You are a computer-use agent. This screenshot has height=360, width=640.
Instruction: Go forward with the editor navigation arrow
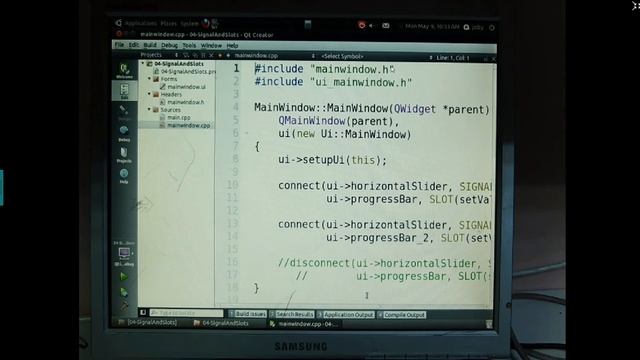coord(228,55)
